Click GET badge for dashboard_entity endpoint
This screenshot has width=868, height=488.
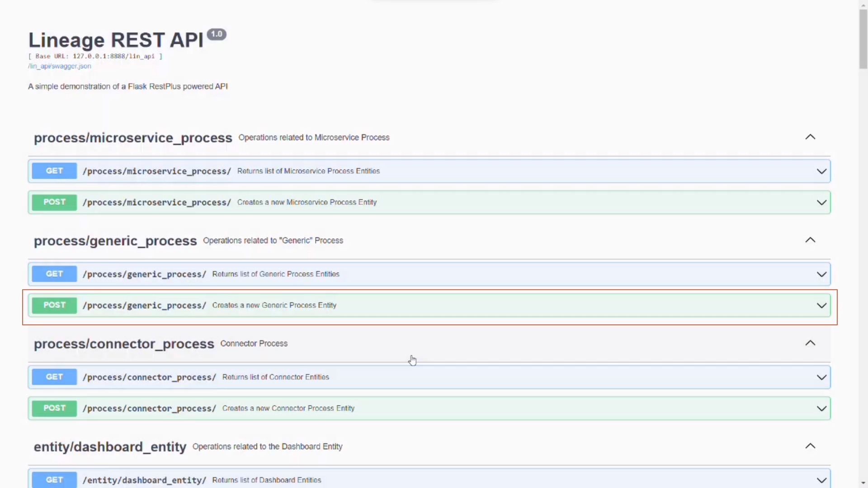coord(54,479)
